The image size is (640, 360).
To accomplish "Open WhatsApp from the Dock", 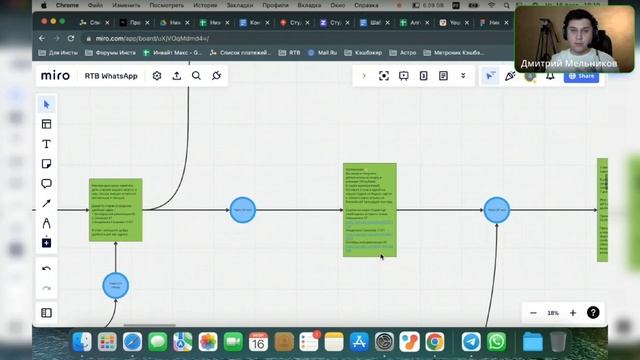I will coord(496,342).
